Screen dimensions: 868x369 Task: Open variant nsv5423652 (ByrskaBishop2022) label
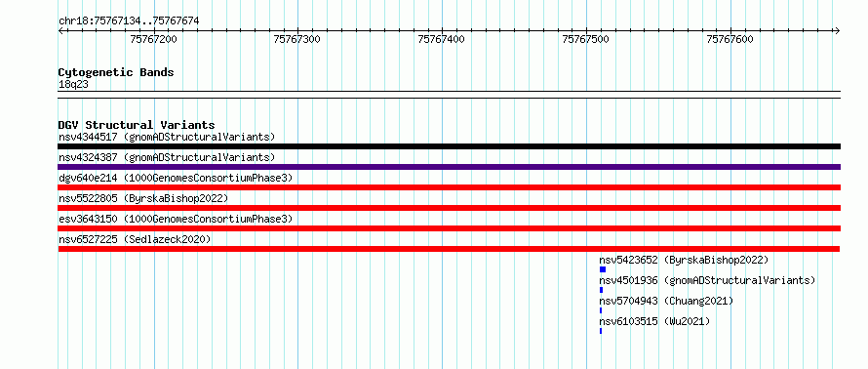click(x=684, y=260)
